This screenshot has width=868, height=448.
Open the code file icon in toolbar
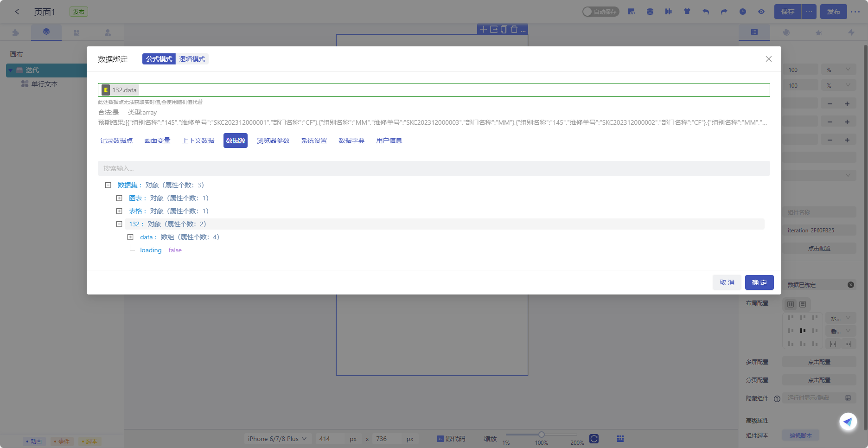(632, 12)
